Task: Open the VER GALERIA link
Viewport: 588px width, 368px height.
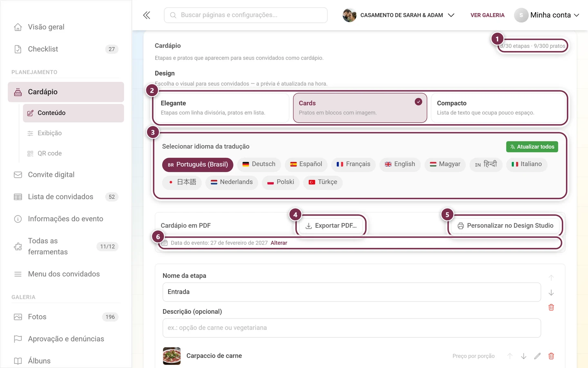Action: click(488, 15)
